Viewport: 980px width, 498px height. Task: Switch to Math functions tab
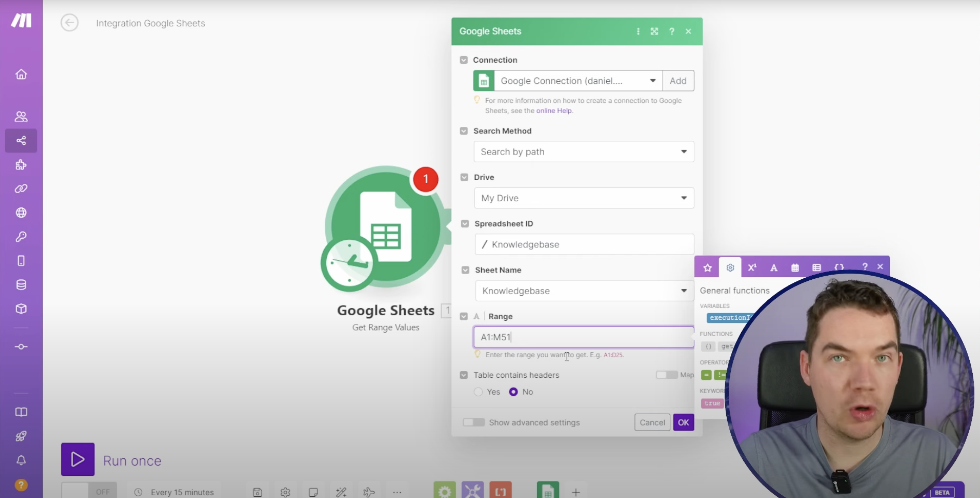[752, 267]
